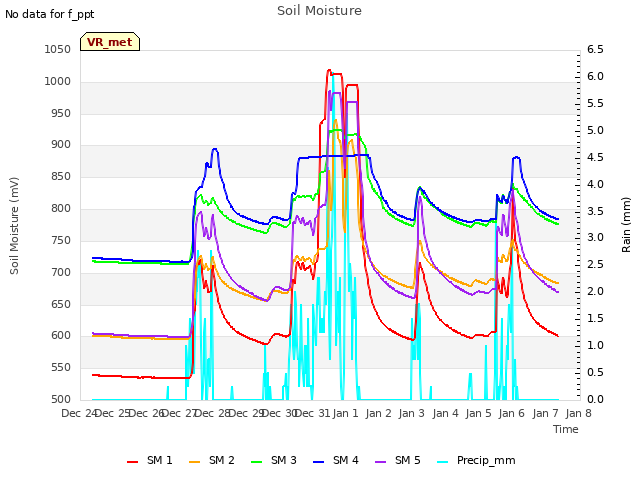Click the SM 1 legend entry
This screenshot has height=480, width=640.
tap(150, 460)
